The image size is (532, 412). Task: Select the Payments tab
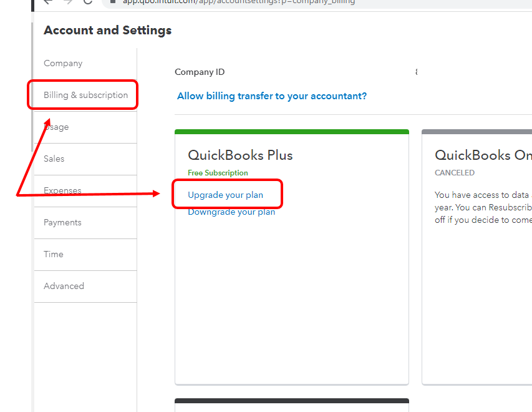coord(62,222)
